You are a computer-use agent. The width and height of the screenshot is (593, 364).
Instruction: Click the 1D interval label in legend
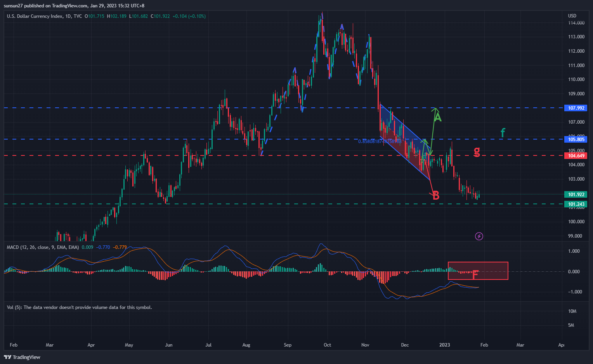(x=68, y=16)
